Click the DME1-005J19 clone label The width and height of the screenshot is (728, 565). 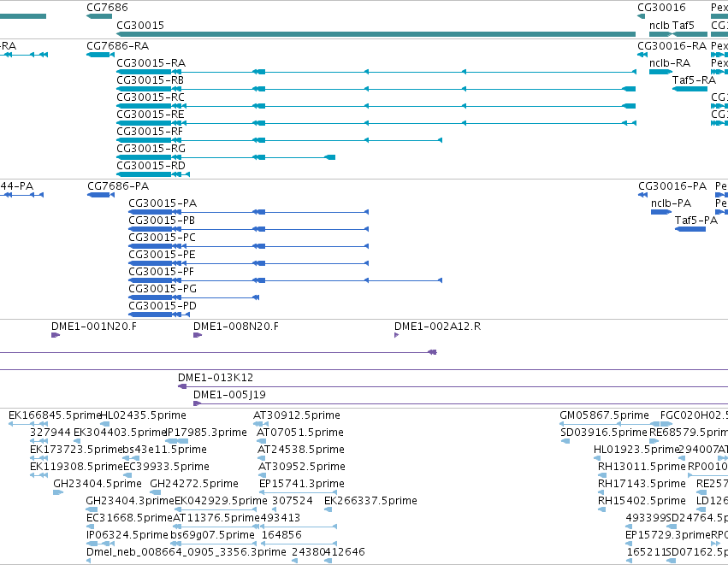(x=229, y=395)
